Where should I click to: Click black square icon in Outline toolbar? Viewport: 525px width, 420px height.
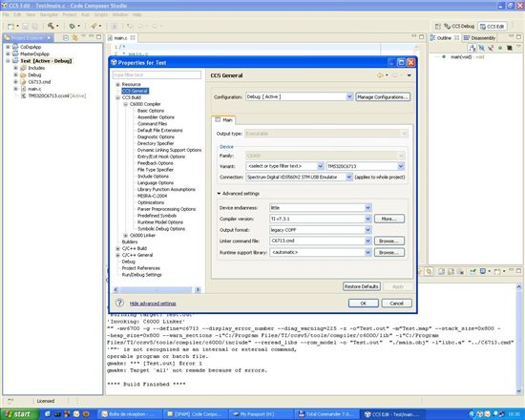[x=510, y=48]
